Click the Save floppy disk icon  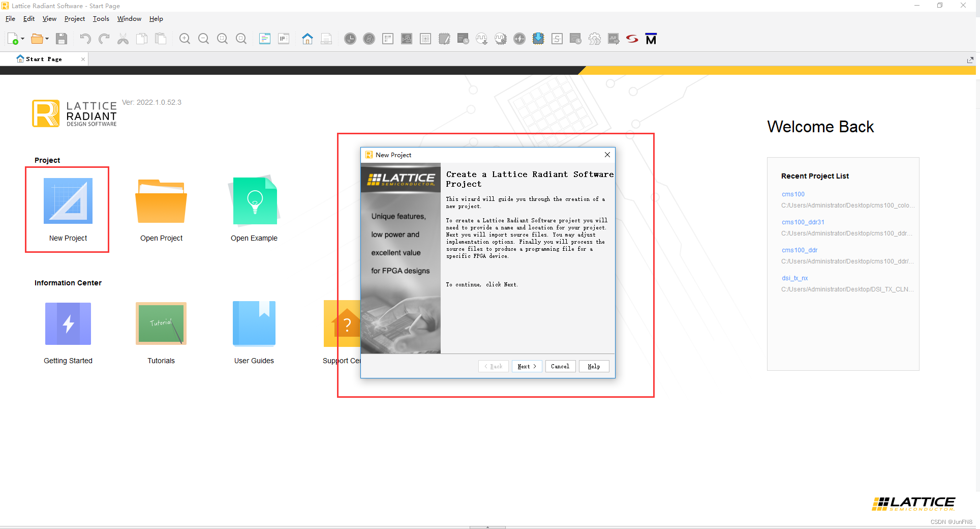click(x=62, y=39)
